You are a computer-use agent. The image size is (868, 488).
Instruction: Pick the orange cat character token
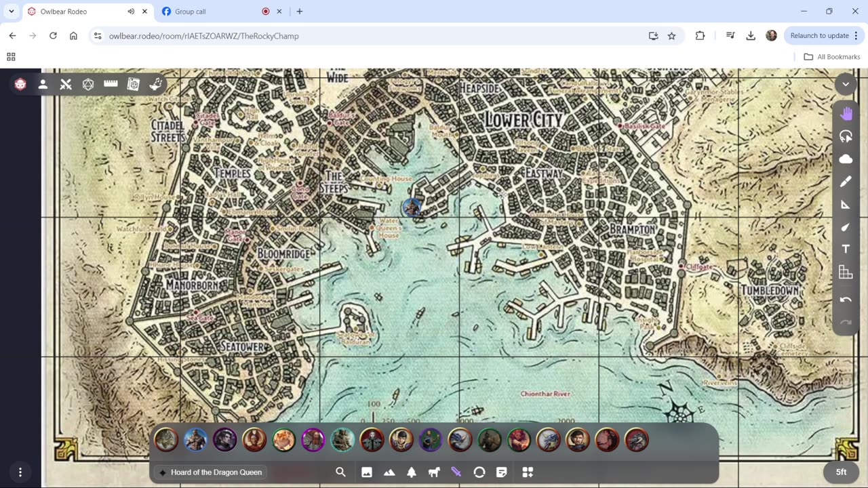coord(283,440)
